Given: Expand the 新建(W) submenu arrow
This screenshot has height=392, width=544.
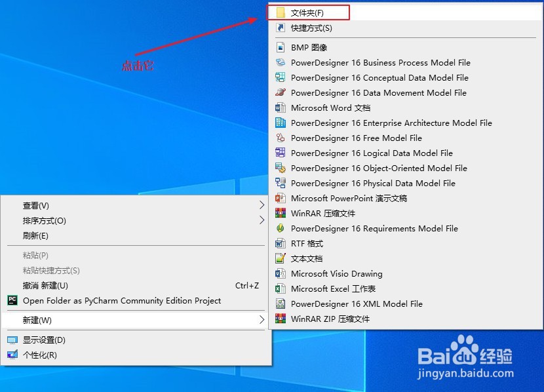Looking at the screenshot, I should click(x=262, y=320).
